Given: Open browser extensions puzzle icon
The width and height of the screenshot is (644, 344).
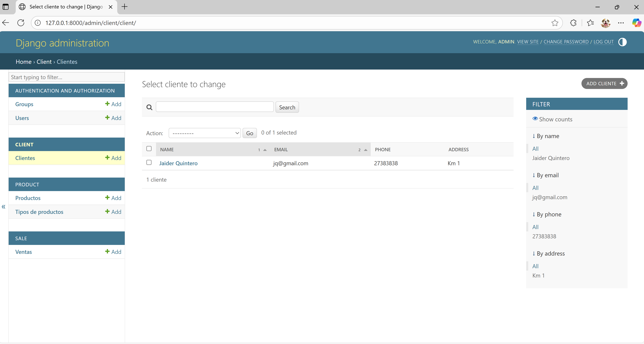Looking at the screenshot, I should point(573,23).
